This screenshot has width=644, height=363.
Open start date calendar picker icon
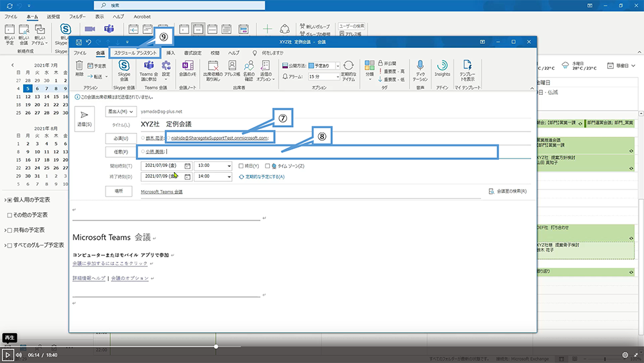click(187, 166)
